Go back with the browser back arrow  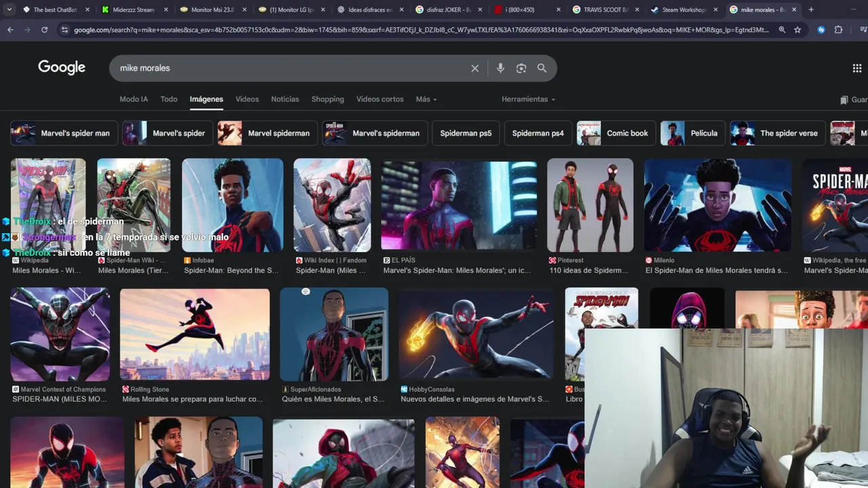click(x=10, y=30)
